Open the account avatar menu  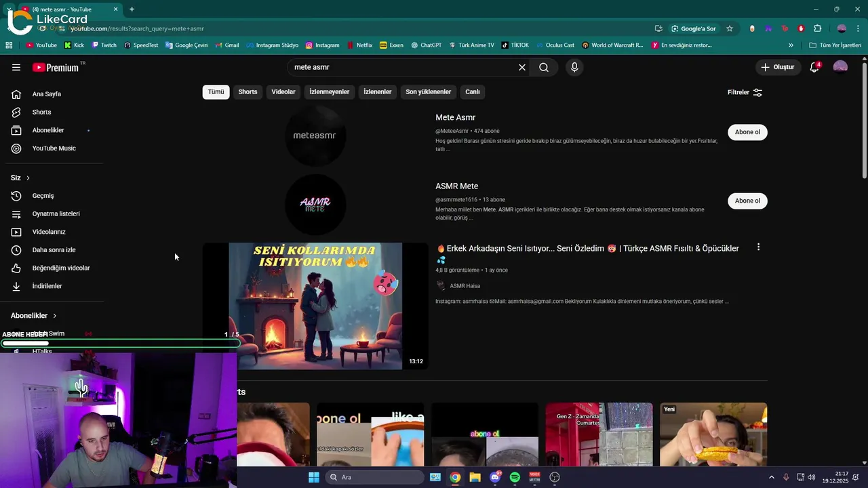[x=840, y=67]
